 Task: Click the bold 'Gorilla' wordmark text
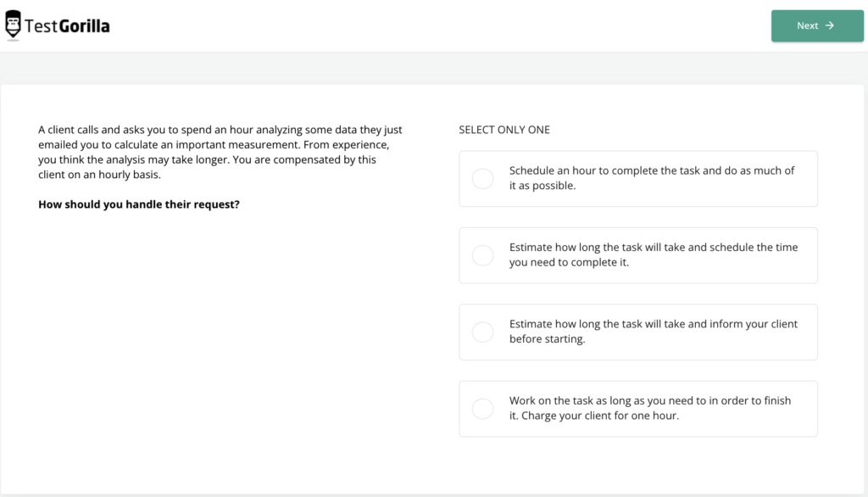(x=84, y=26)
